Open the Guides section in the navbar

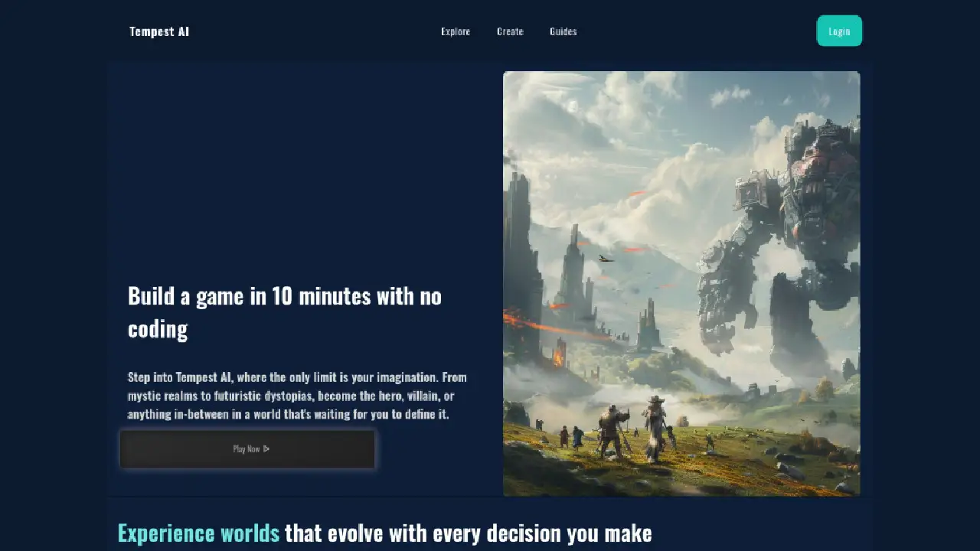tap(563, 31)
